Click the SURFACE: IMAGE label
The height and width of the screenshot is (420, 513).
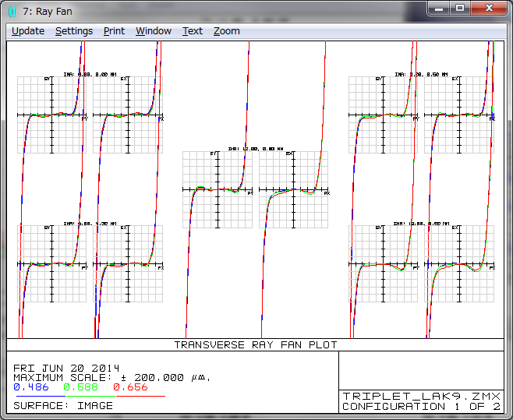(x=63, y=406)
